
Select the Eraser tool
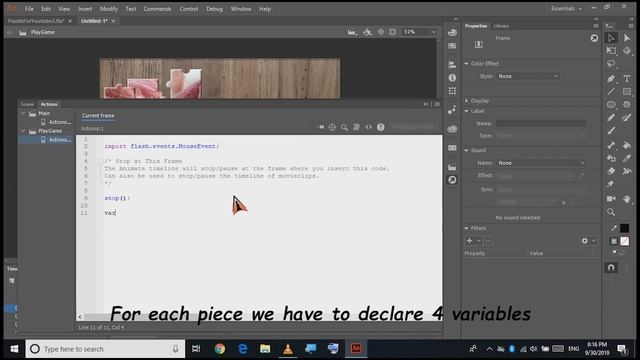click(611, 171)
